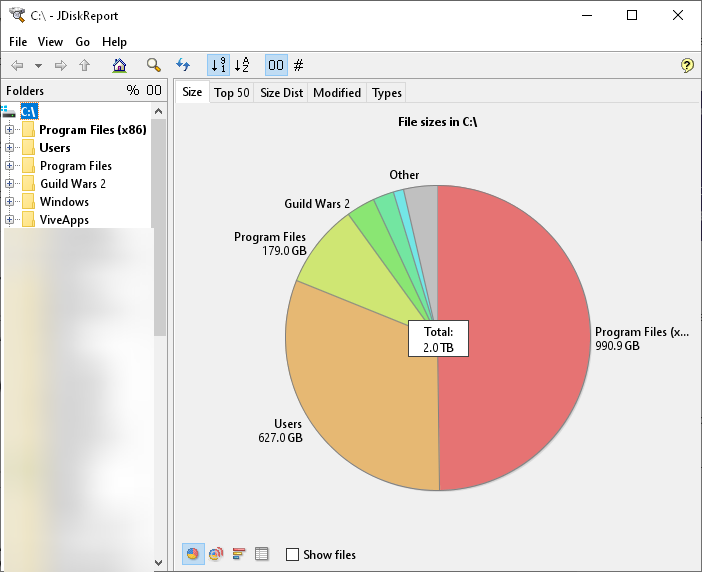Image resolution: width=702 pixels, height=572 pixels.
Task: Click folder tree scrollbar up arrow
Action: [158, 111]
